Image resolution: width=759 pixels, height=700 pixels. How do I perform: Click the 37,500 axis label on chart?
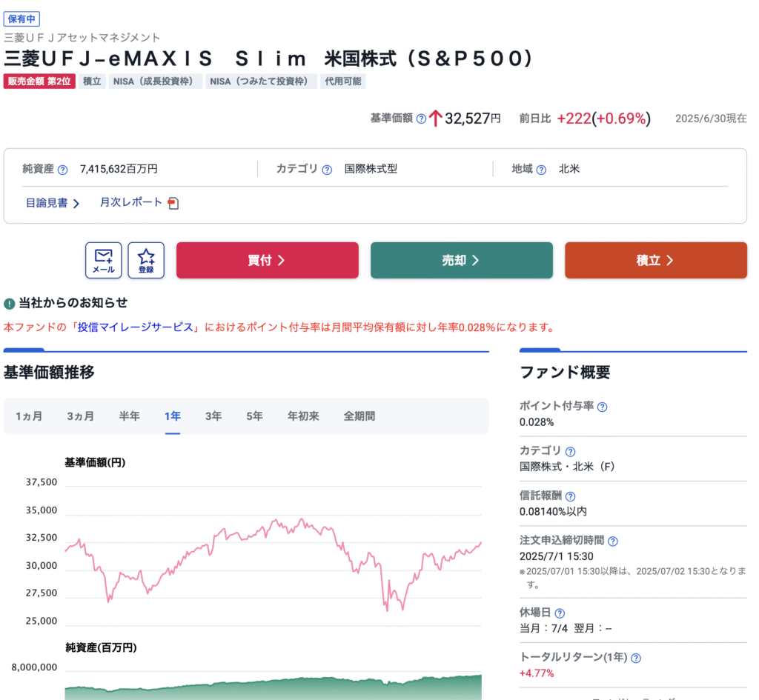click(x=42, y=482)
